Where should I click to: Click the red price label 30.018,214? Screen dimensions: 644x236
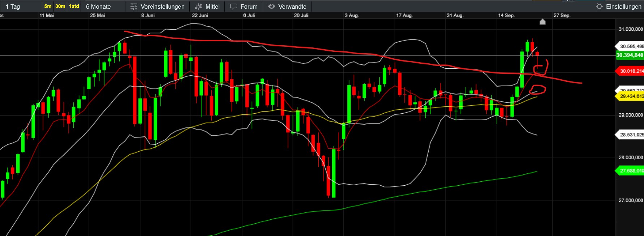point(630,71)
